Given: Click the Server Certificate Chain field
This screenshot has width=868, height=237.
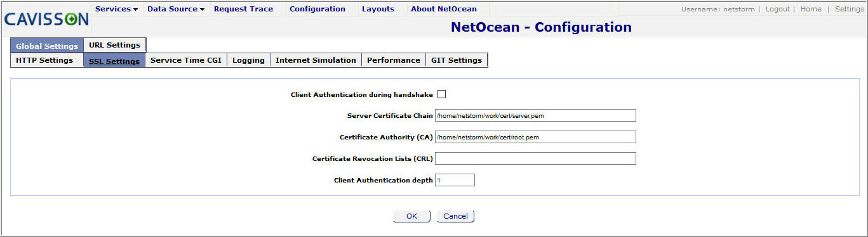Looking at the screenshot, I should [535, 115].
